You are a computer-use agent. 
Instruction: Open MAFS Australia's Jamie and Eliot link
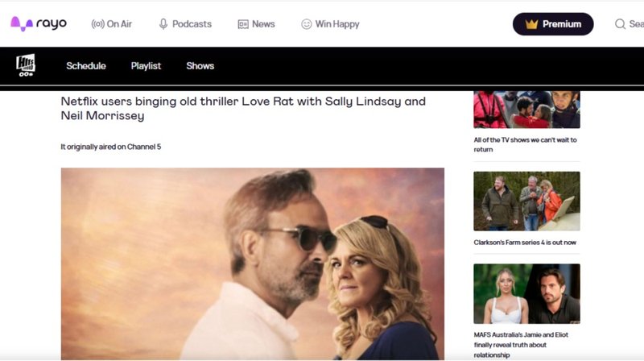(521, 345)
